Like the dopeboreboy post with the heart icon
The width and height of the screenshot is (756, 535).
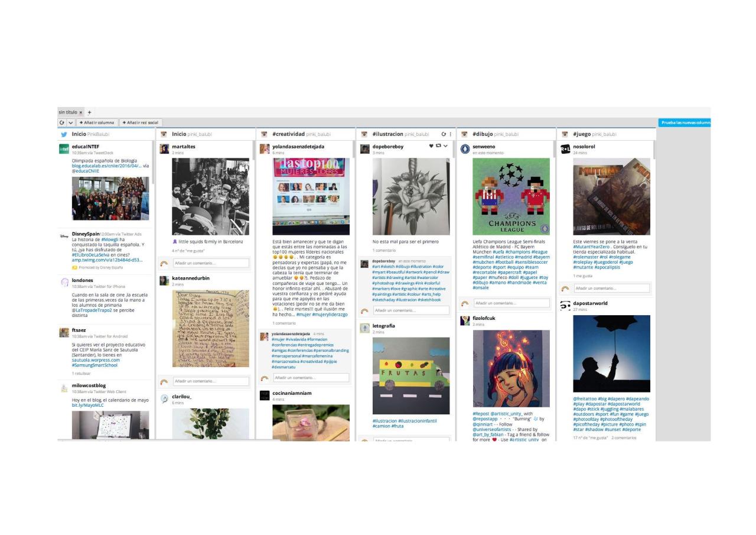tap(431, 146)
